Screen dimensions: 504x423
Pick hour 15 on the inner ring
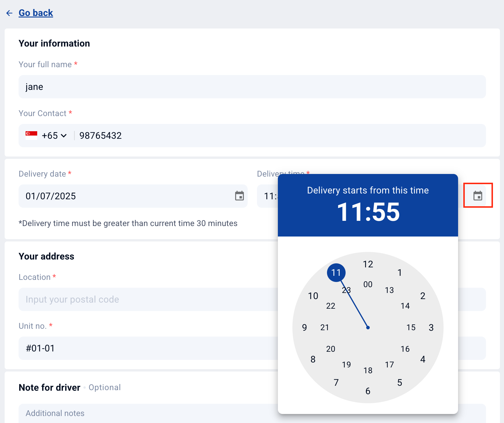[x=411, y=328]
